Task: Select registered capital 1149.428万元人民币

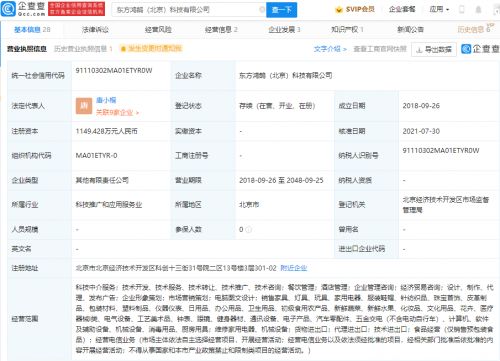Action: [106, 131]
